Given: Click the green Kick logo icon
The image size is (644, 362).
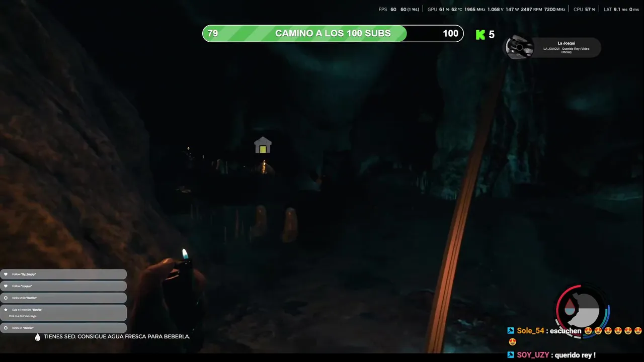Looking at the screenshot, I should [x=480, y=35].
